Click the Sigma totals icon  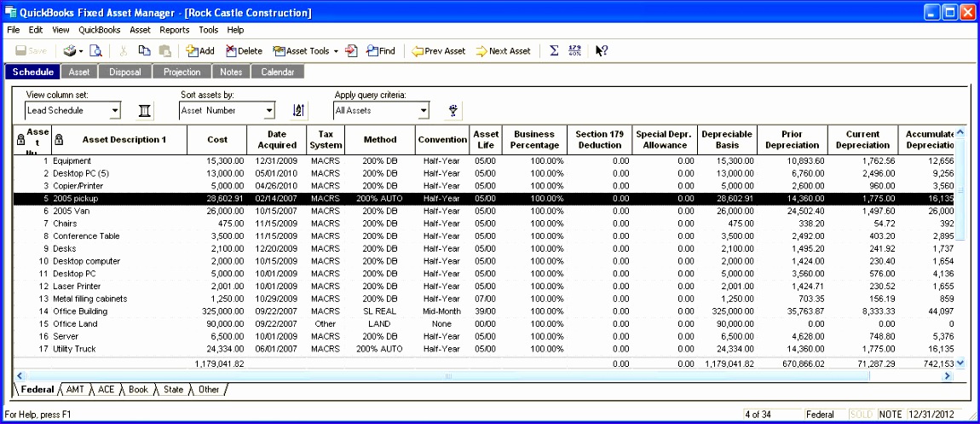click(x=554, y=51)
